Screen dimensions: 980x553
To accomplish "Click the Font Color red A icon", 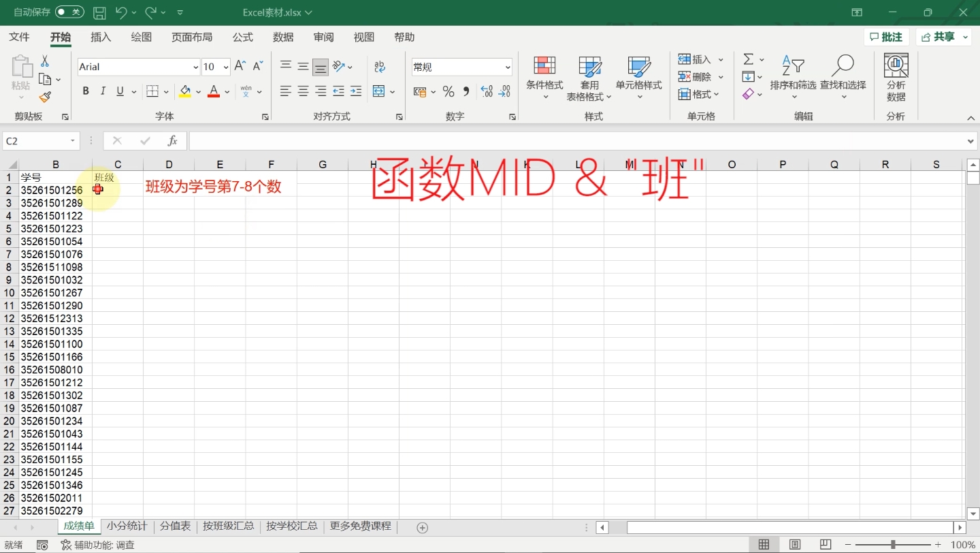I will point(214,91).
